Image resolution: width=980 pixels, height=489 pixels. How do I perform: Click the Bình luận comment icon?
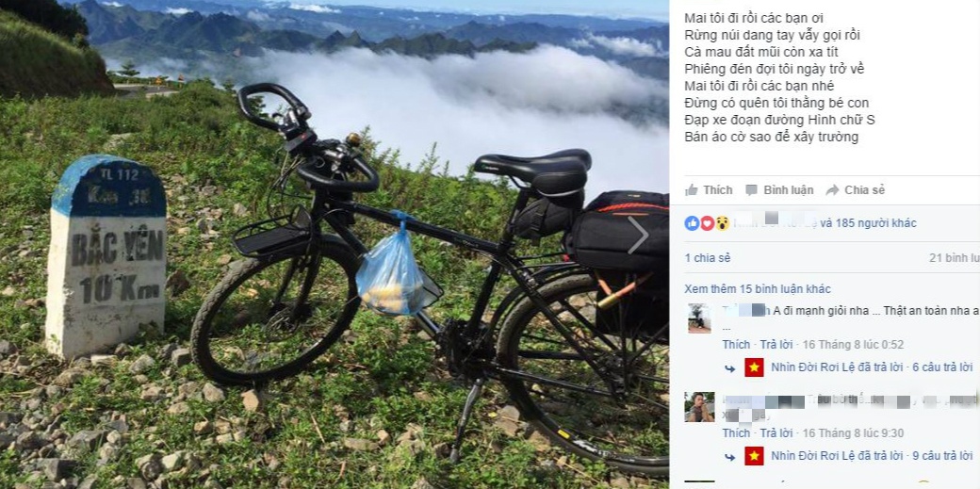(x=751, y=189)
